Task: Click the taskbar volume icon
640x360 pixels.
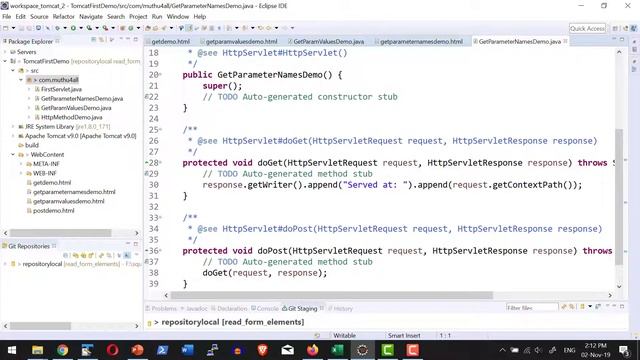Action: (539, 350)
